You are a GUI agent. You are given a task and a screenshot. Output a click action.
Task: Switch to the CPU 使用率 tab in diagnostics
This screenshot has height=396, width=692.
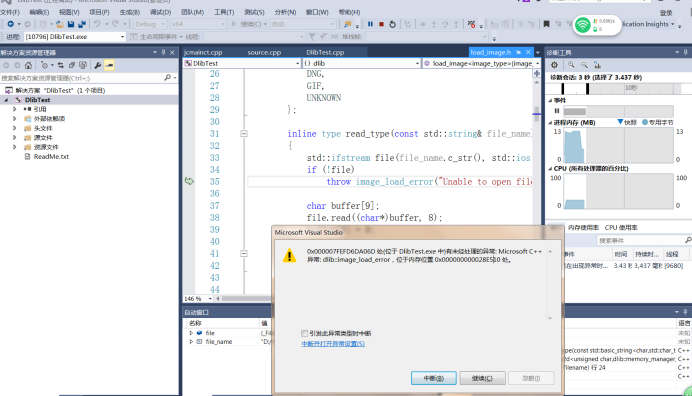click(621, 228)
